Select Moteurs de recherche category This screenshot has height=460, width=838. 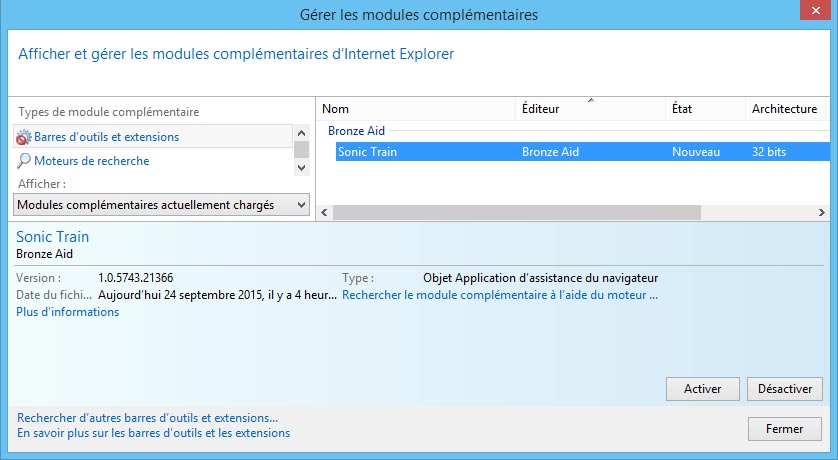tap(91, 161)
